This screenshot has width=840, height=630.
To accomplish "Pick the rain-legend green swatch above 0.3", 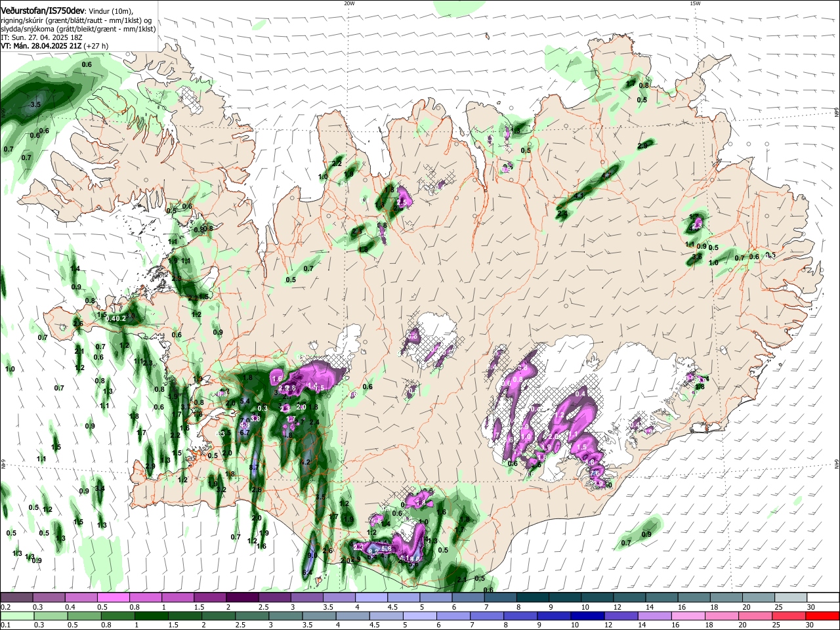I will (51, 616).
